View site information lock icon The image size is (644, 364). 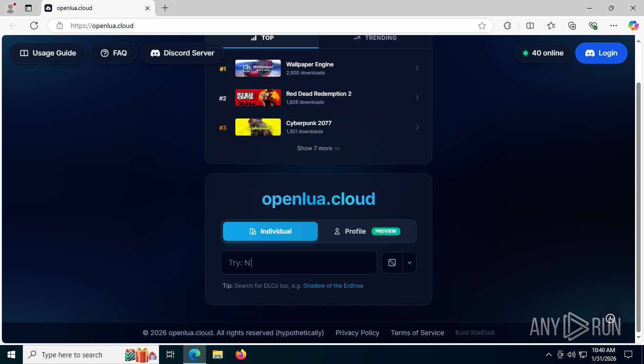tap(60, 26)
